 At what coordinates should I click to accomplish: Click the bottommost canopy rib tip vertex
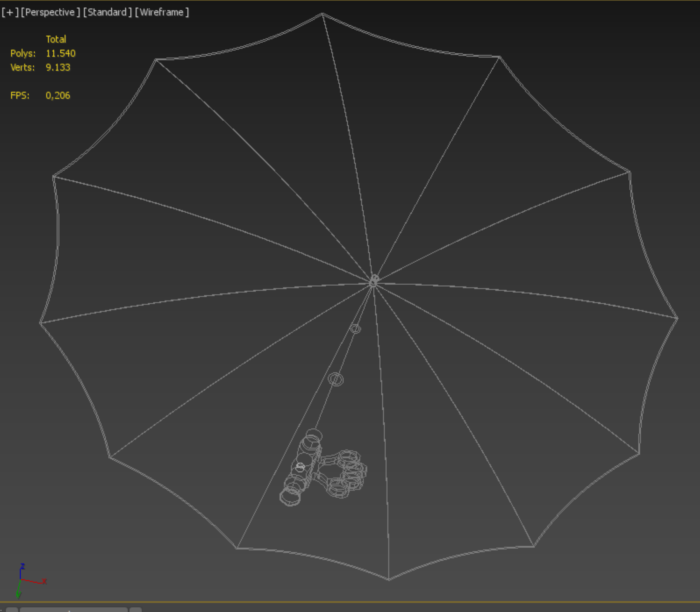[389, 579]
